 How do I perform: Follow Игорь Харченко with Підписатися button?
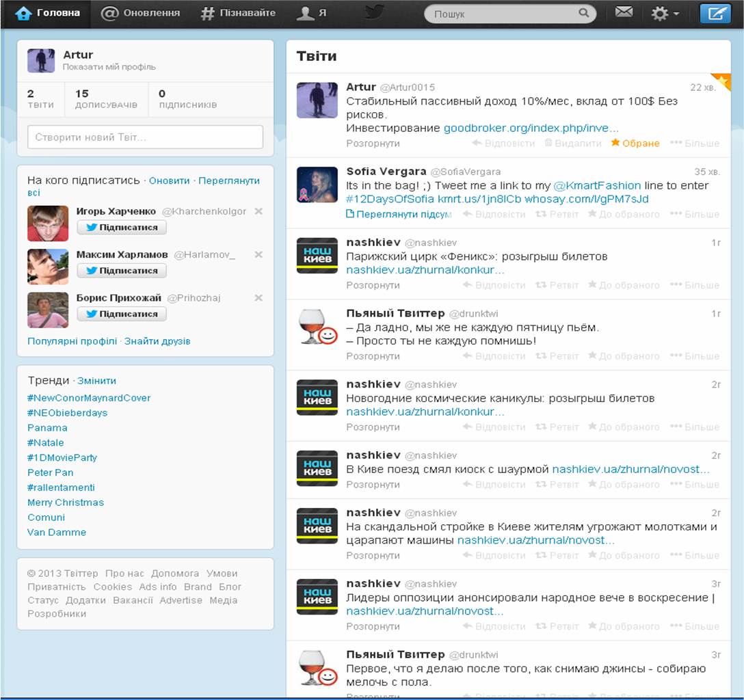122,227
